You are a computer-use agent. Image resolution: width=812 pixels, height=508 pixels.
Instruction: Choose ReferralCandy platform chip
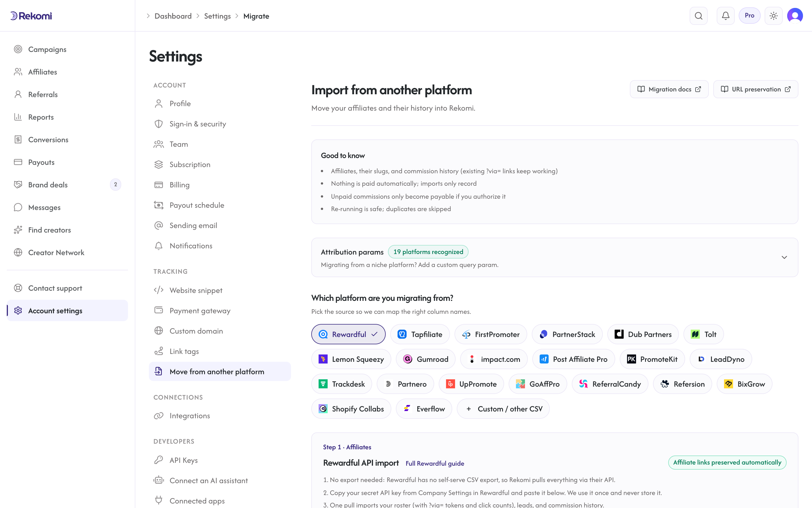coord(610,384)
